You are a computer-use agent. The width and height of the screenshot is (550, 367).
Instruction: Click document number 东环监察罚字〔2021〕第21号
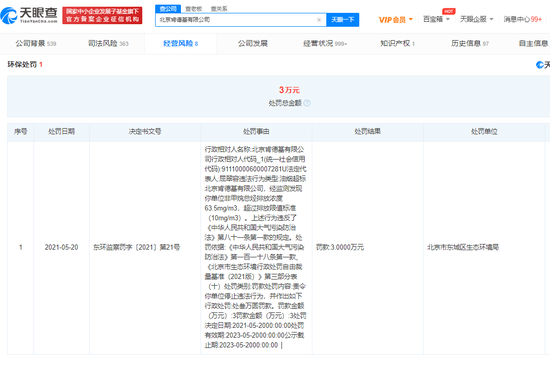click(136, 247)
